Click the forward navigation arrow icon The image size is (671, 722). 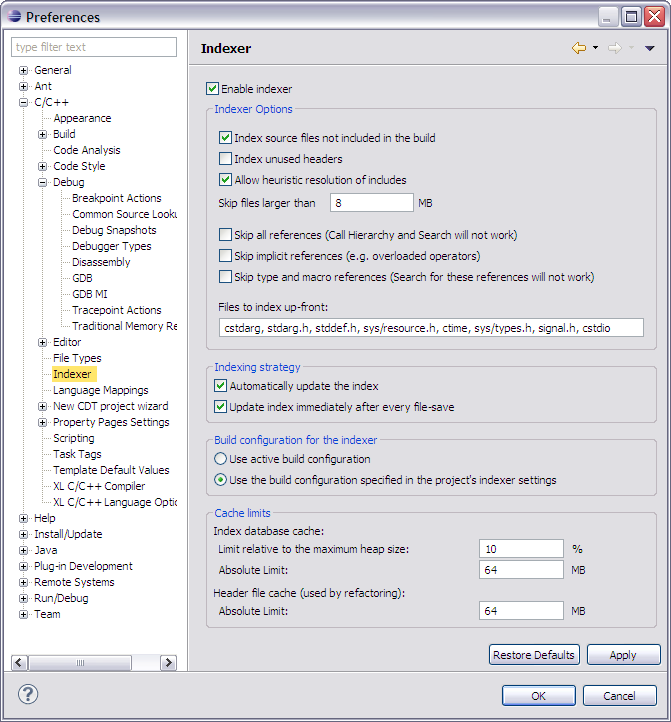click(x=615, y=48)
